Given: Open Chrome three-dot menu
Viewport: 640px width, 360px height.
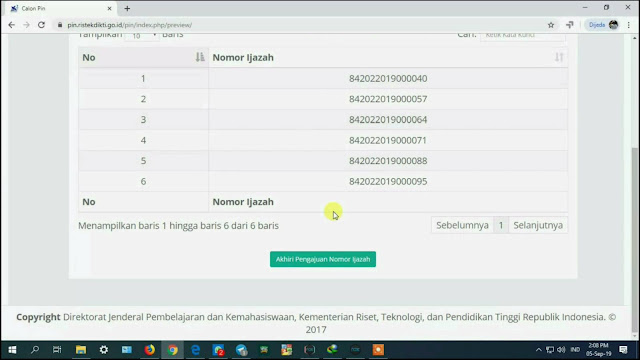Looking at the screenshot, I should (629, 25).
